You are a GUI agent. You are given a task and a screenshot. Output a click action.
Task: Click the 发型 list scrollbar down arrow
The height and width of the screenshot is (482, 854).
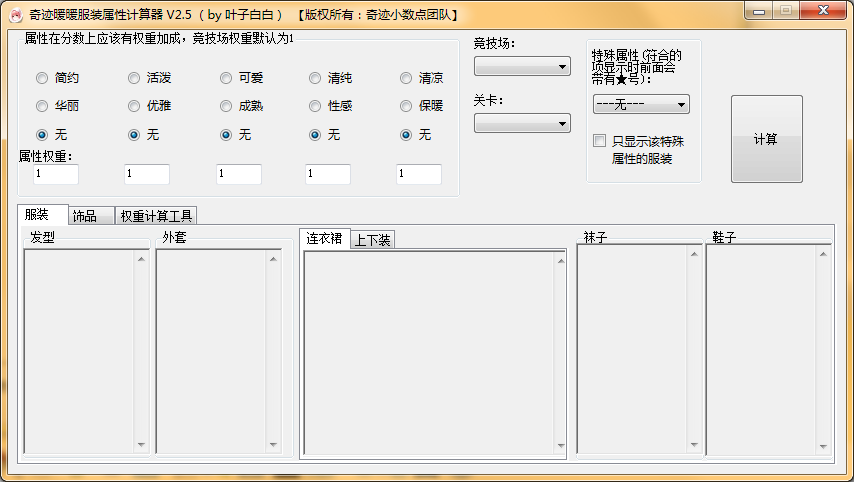point(141,446)
